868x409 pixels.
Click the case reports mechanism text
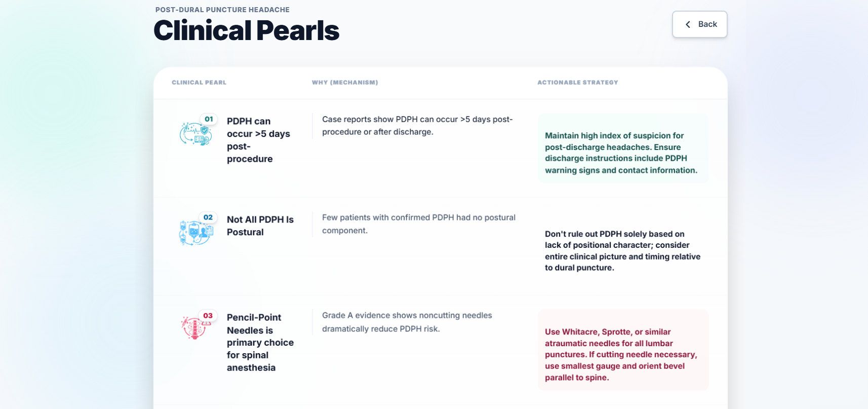click(417, 126)
